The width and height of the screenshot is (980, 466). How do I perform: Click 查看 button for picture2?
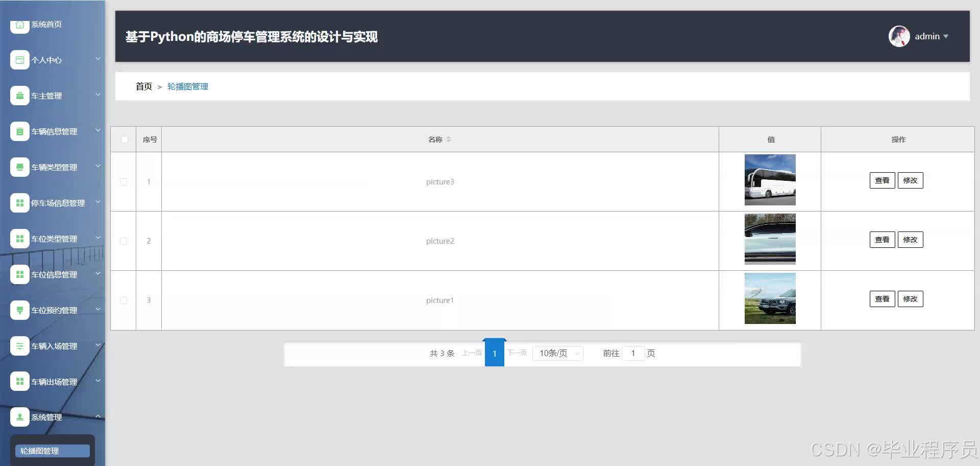[882, 240]
